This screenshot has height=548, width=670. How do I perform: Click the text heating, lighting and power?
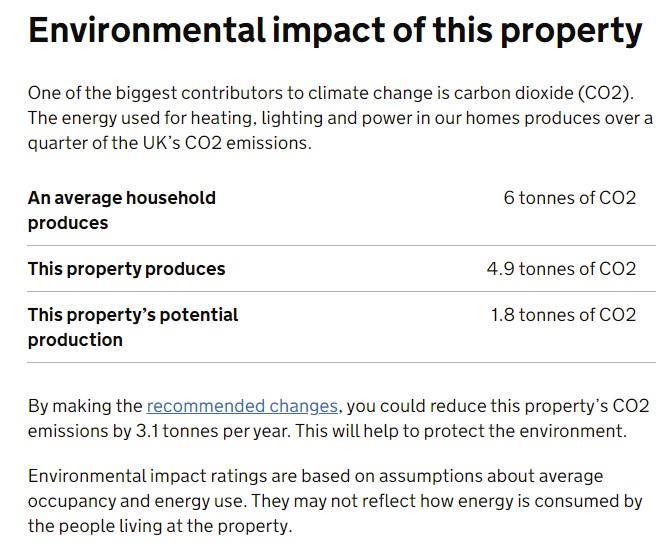[x=274, y=118]
